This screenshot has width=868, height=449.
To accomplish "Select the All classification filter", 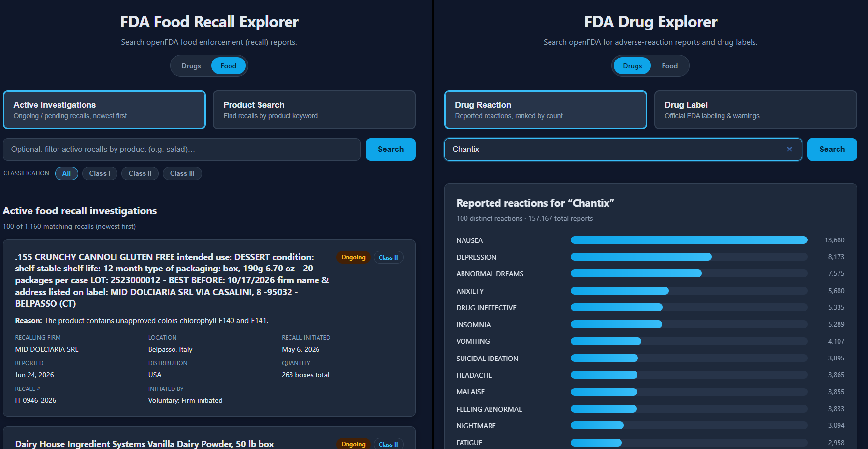I will [x=66, y=173].
